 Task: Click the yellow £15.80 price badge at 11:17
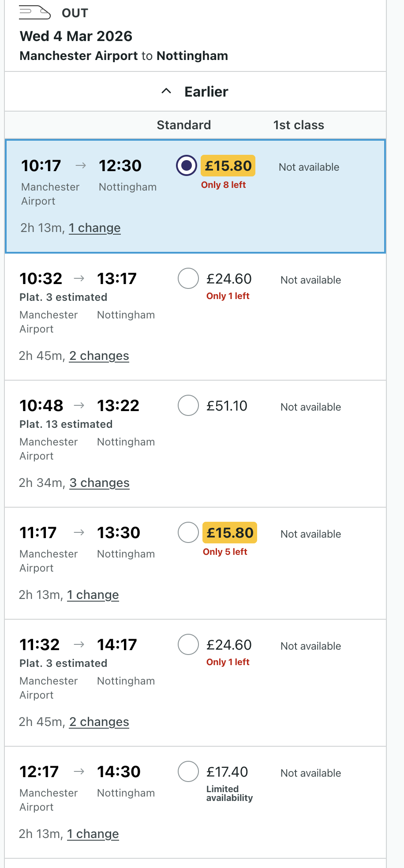click(x=230, y=533)
